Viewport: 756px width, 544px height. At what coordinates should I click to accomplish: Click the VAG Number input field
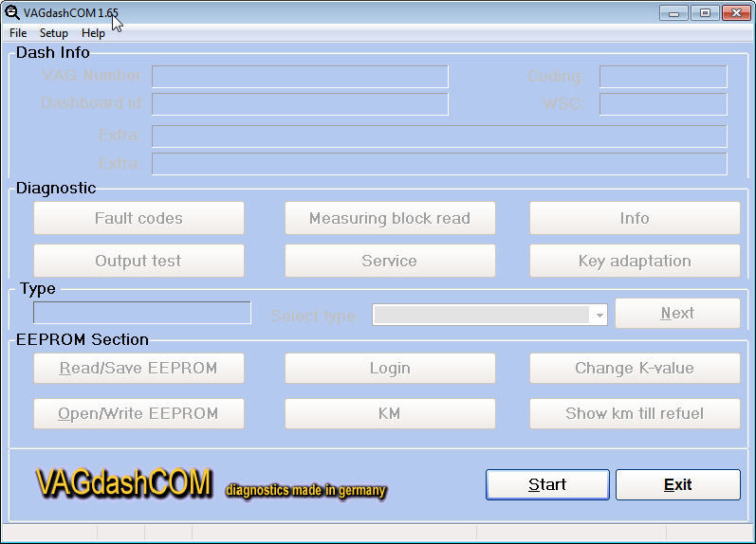point(300,77)
